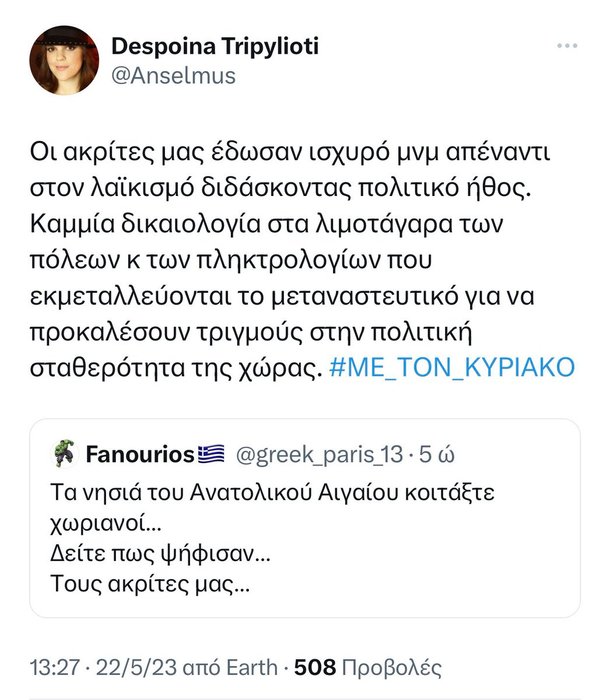Visit the @Anselmus handle profile
610x700 pixels.
[x=173, y=75]
